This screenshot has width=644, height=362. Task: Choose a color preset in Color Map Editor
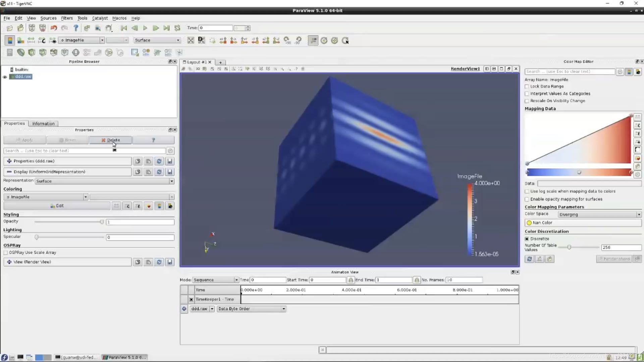638,158
